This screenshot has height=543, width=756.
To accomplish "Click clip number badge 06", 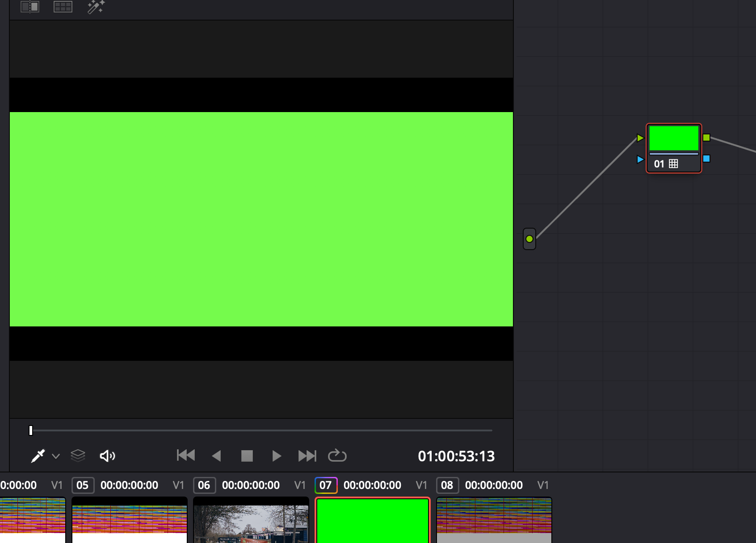I will (x=204, y=485).
